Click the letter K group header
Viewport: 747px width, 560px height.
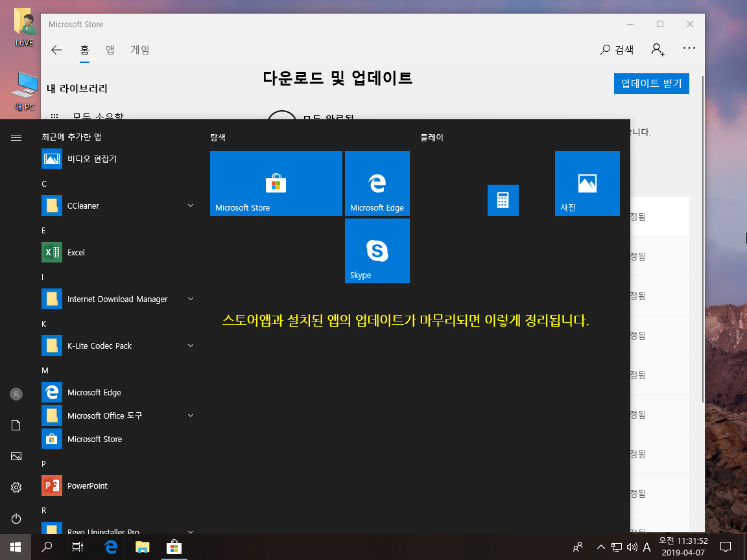point(44,324)
